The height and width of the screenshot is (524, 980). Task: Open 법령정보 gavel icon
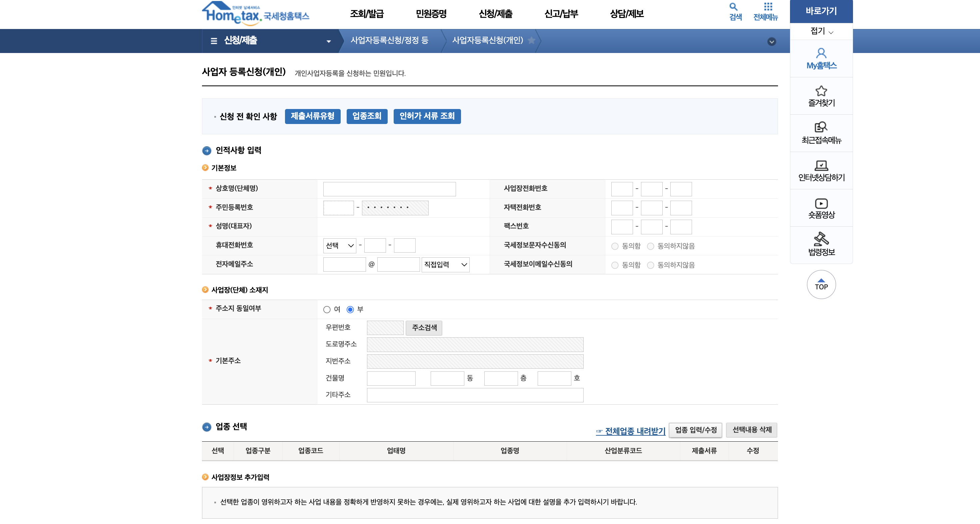click(x=821, y=239)
